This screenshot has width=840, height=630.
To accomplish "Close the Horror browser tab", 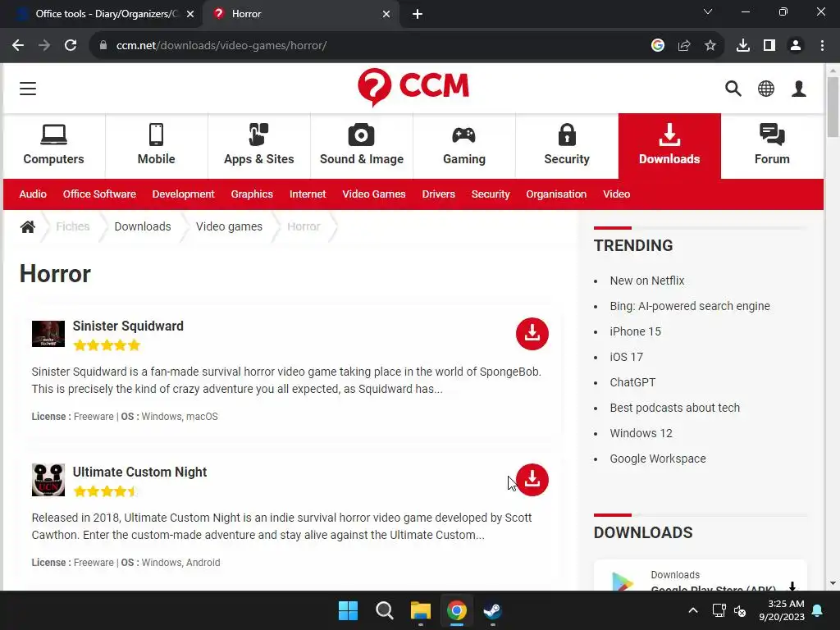I will point(386,14).
